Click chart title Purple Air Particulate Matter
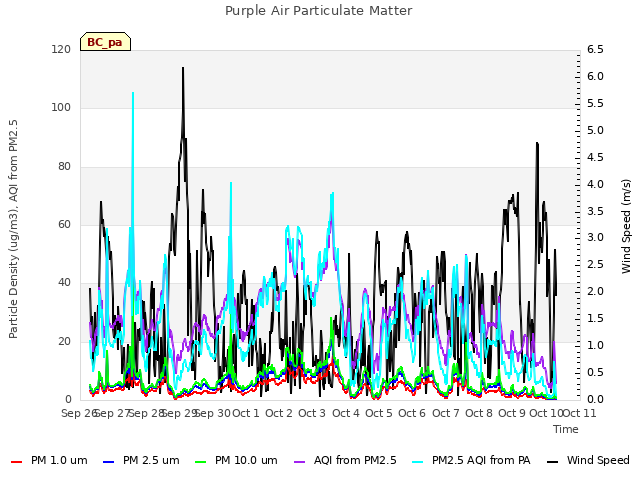Screen dimensions: 640x480 click(x=319, y=11)
